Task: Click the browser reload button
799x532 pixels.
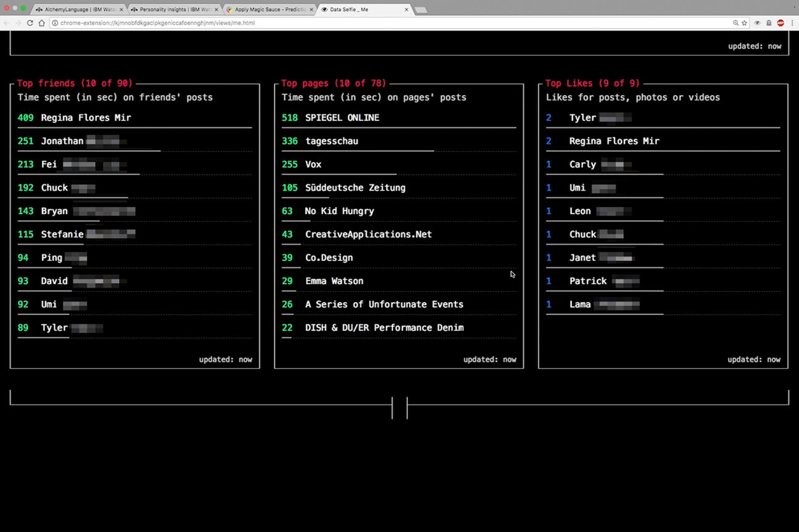Action: (30, 23)
